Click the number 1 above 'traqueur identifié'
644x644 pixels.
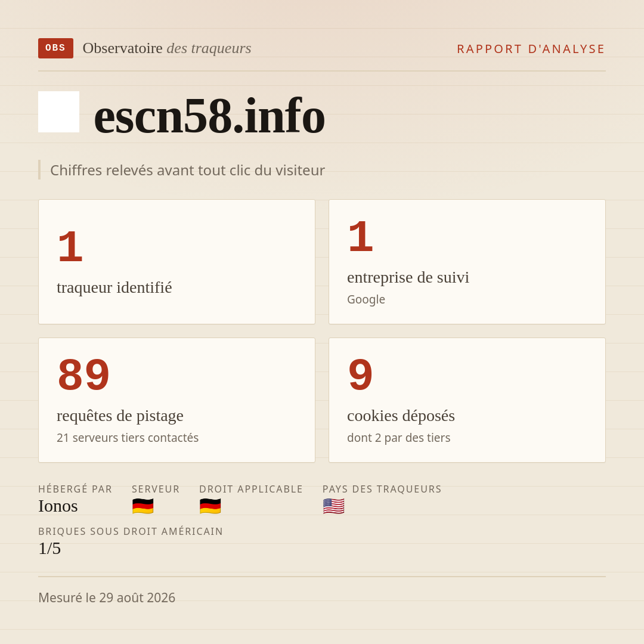tap(70, 247)
